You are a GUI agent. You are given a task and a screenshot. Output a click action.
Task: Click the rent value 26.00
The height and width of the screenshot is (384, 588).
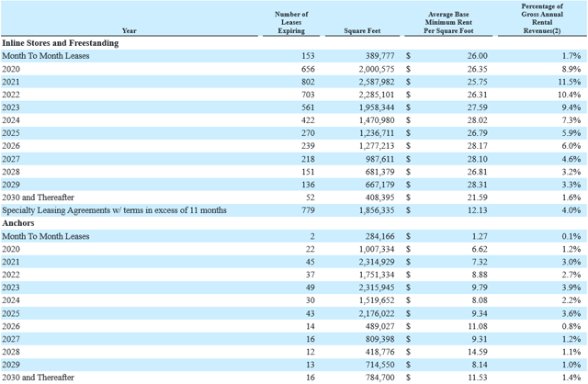[x=478, y=56]
